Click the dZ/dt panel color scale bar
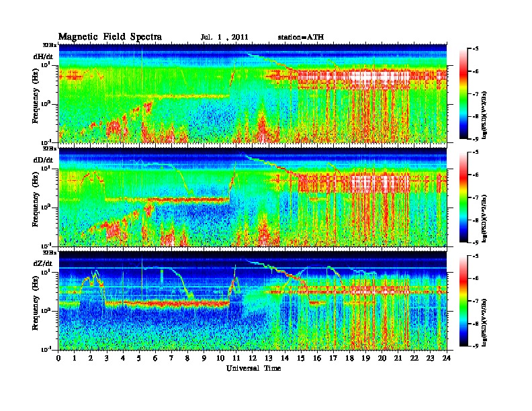 coord(463,301)
